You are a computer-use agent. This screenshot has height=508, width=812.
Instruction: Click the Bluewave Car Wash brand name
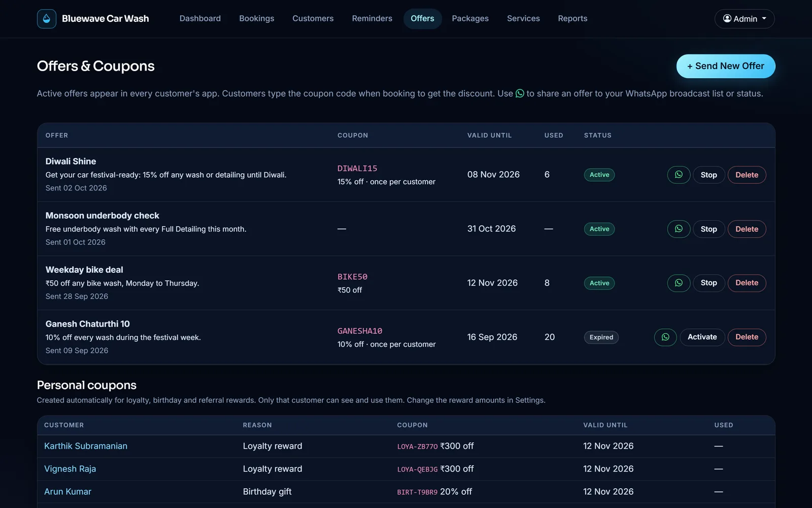point(106,19)
